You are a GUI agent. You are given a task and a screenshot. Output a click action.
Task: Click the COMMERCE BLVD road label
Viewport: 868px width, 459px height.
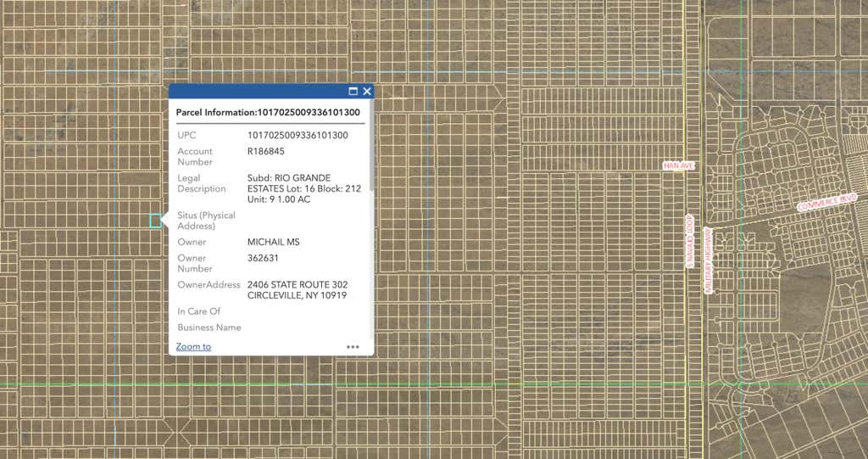pos(827,202)
